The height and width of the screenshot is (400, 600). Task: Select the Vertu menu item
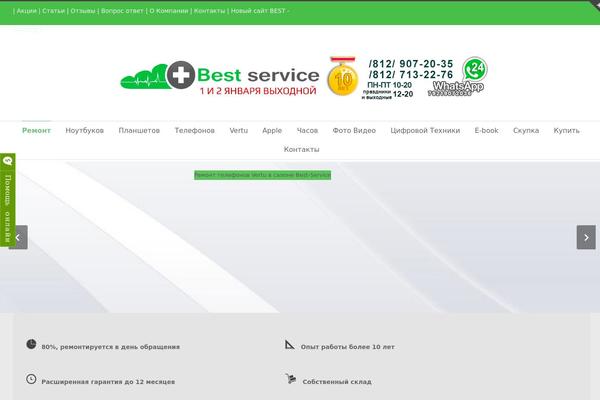click(239, 131)
